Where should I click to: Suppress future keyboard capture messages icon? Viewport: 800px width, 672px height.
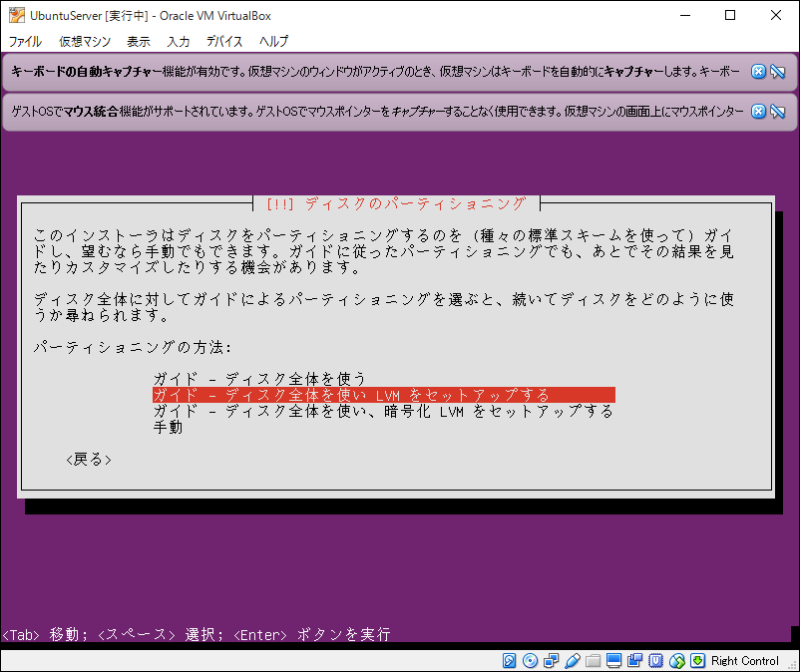point(778,72)
